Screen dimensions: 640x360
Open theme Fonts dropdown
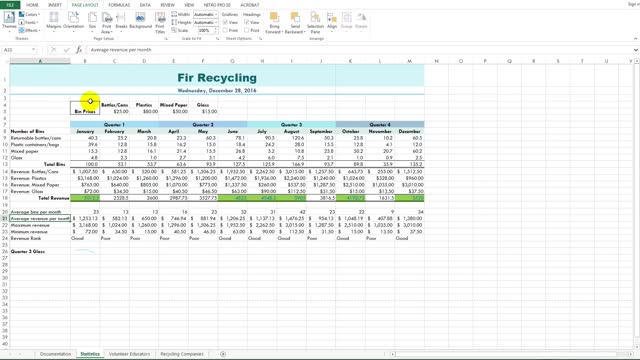29,22
